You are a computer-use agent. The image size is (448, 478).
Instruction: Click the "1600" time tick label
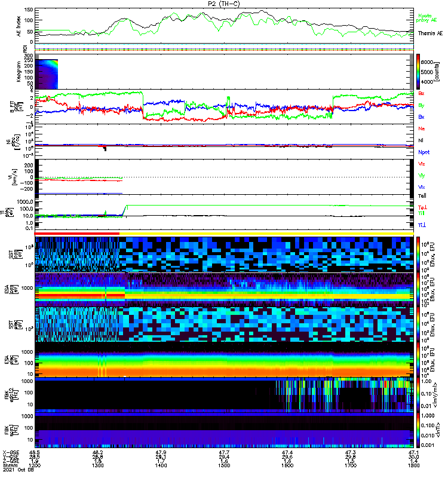click(287, 465)
